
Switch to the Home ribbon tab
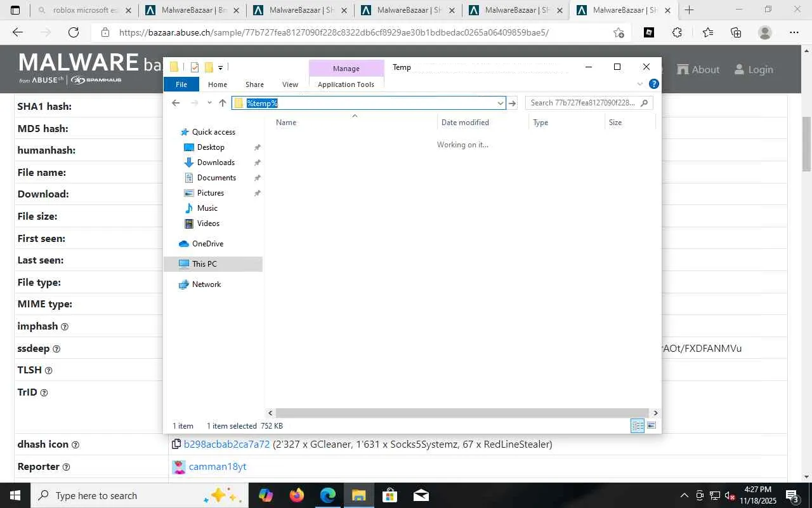pyautogui.click(x=218, y=84)
